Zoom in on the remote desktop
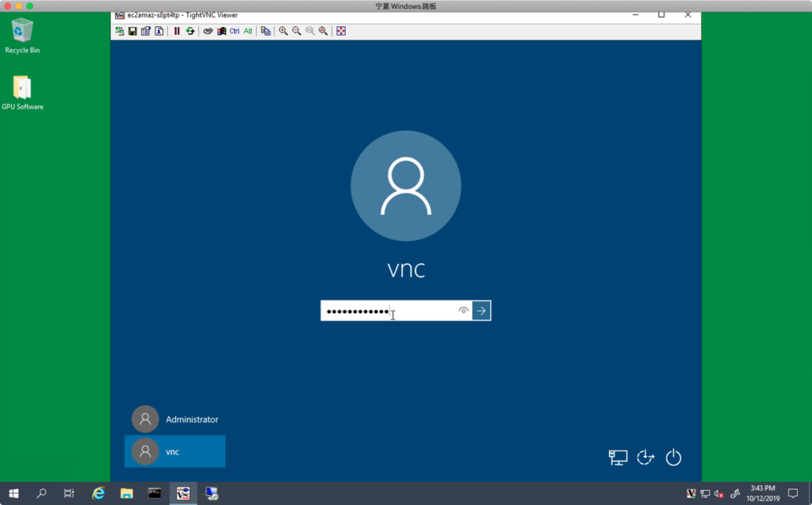The image size is (812, 505). click(283, 31)
